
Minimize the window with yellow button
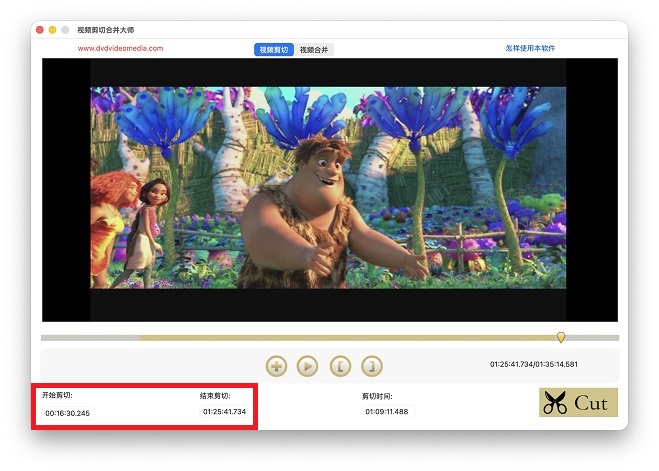click(53, 30)
